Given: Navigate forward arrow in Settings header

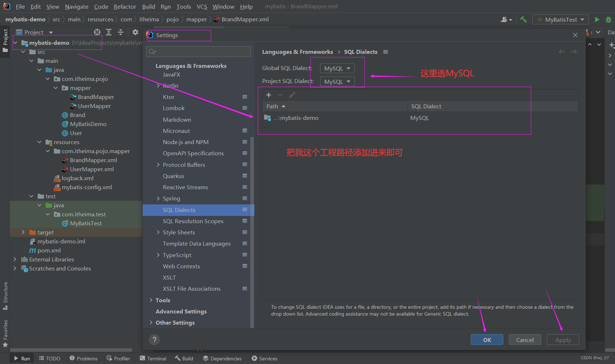Looking at the screenshot, I should [x=574, y=52].
